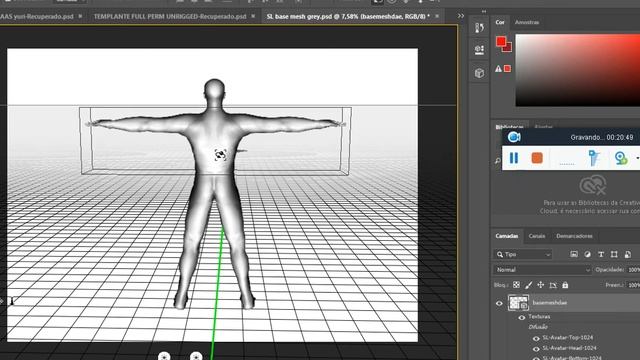Open layer filter Tipo dropdown
The height and width of the screenshot is (360, 640).
coord(523,254)
